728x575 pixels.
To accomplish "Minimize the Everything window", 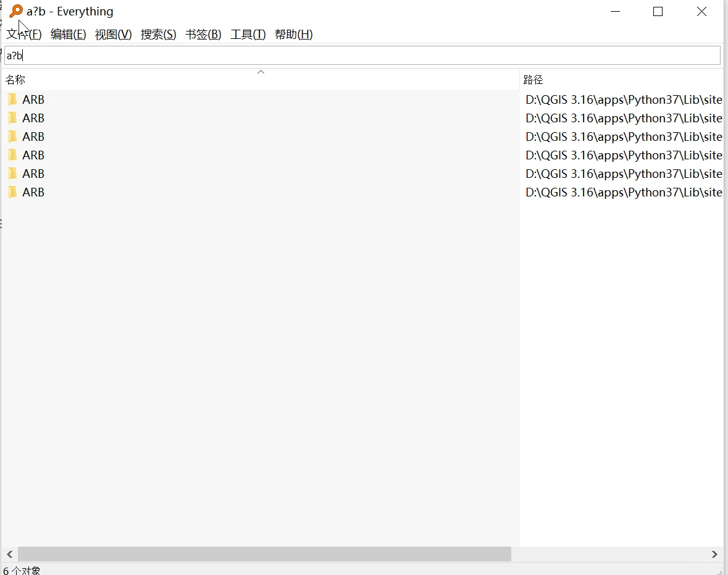I will pyautogui.click(x=615, y=12).
